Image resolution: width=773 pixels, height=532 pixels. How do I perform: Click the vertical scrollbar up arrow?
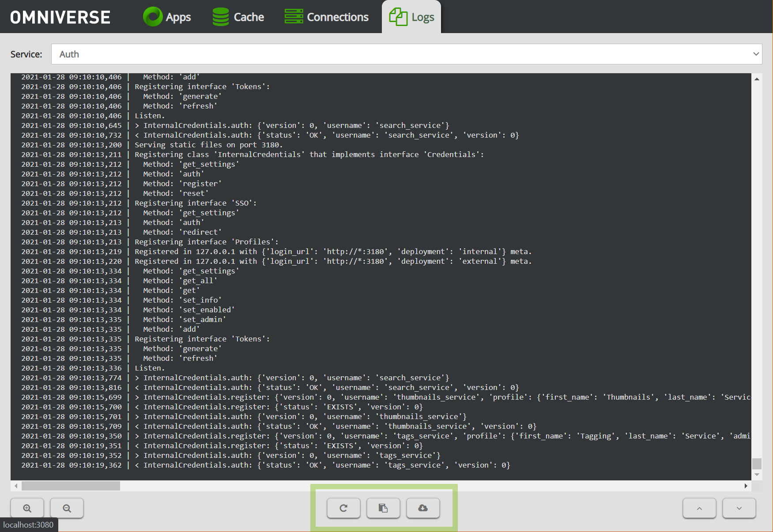(x=757, y=79)
